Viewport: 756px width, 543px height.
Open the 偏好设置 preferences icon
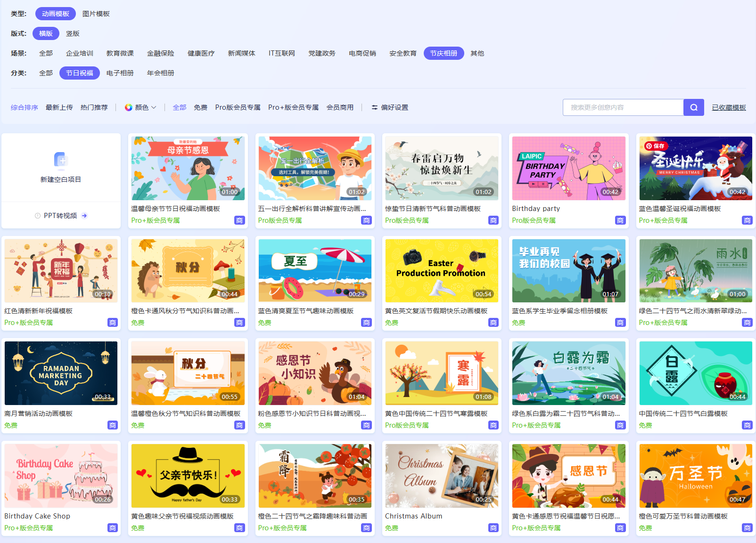[375, 107]
